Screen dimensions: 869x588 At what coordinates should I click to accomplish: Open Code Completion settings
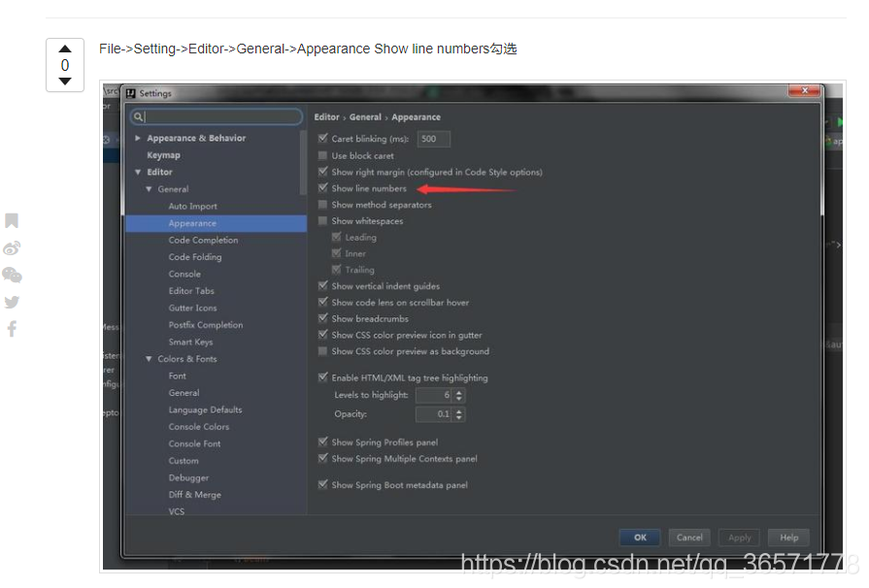point(203,240)
